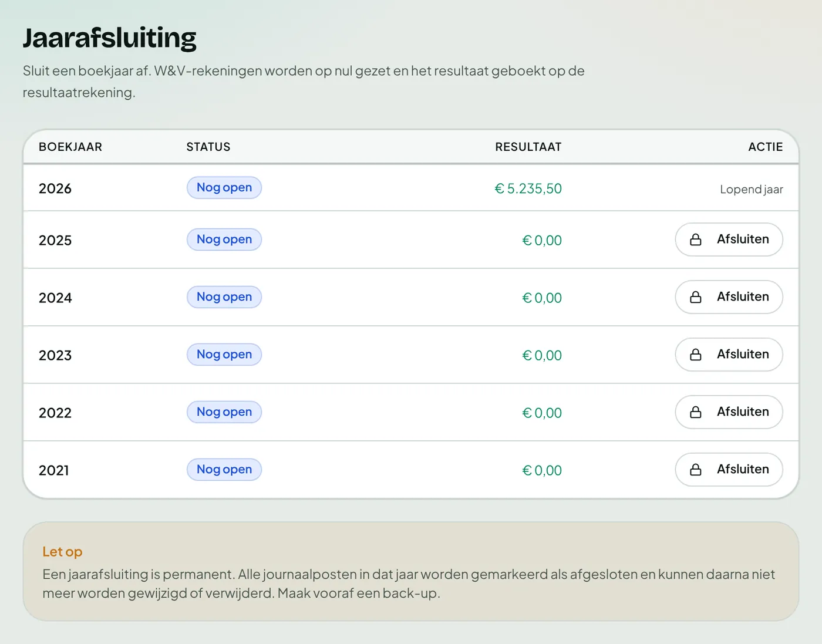Click the lock icon in the 2024 row
Image resolution: width=822 pixels, height=644 pixels.
click(696, 297)
